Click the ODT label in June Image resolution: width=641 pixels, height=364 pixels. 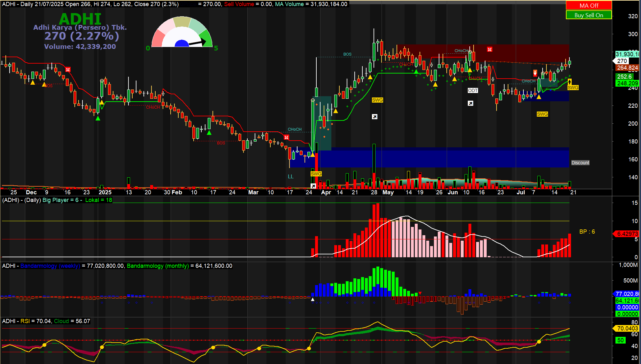tap(473, 90)
